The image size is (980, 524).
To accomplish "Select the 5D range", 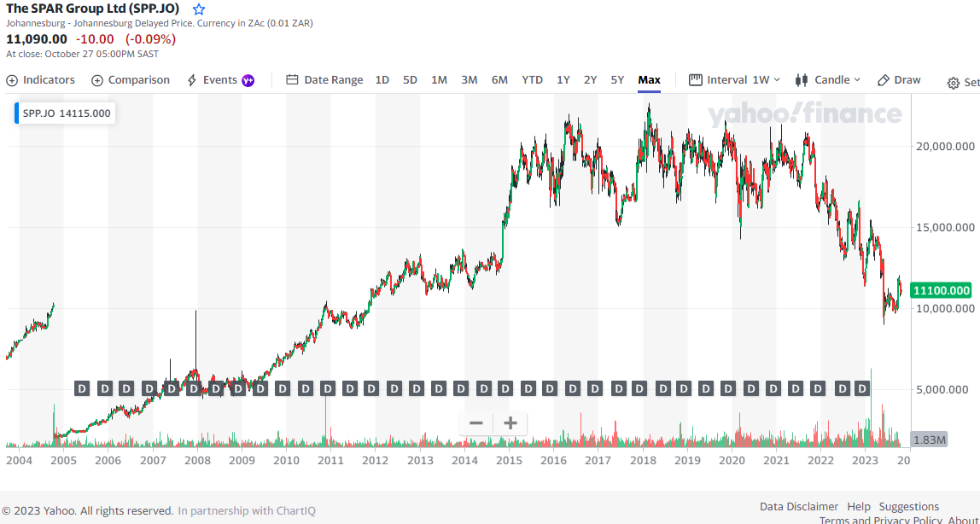I will 410,80.
